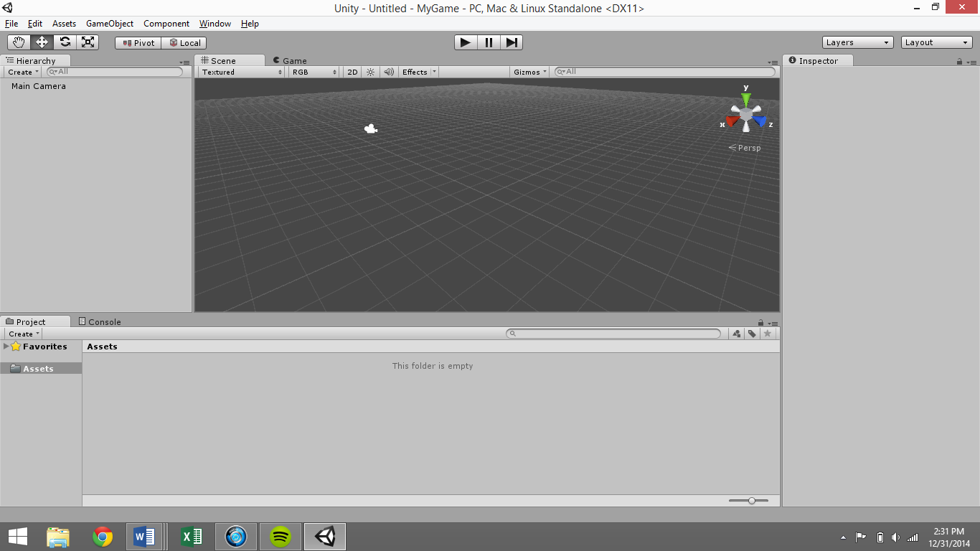
Task: Click the Project search field
Action: point(613,334)
